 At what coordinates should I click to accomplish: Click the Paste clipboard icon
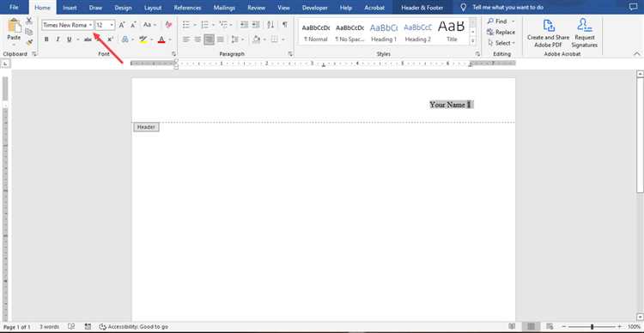tap(14, 26)
